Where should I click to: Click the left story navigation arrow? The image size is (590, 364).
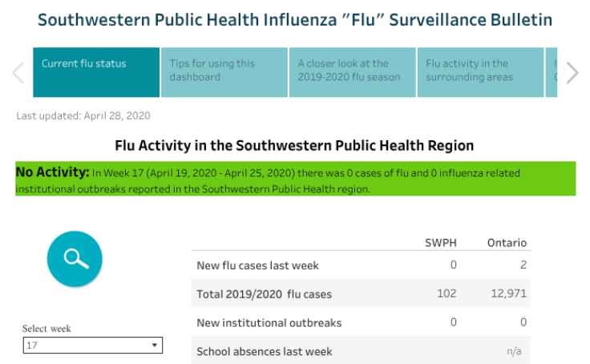(18, 73)
